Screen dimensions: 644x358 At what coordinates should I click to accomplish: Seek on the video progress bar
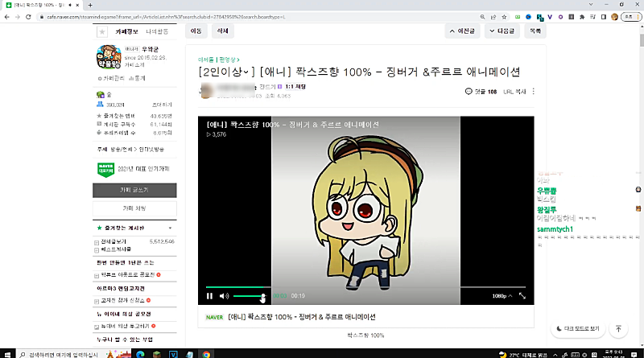[x=365, y=287]
